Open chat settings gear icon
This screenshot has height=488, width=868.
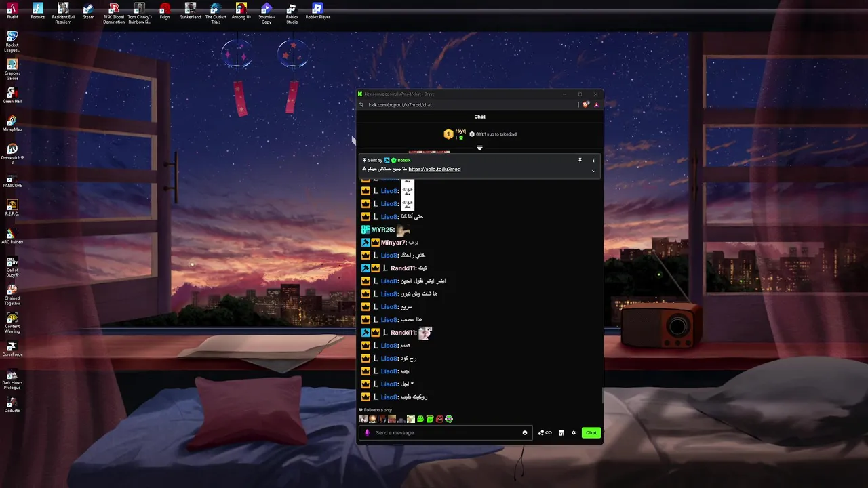pyautogui.click(x=574, y=432)
